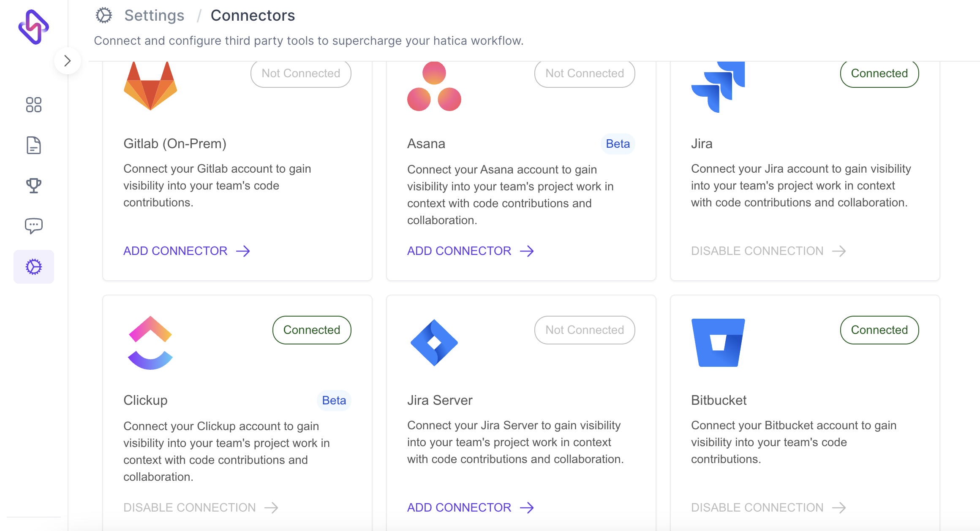Click the Asana logo icon

[434, 87]
